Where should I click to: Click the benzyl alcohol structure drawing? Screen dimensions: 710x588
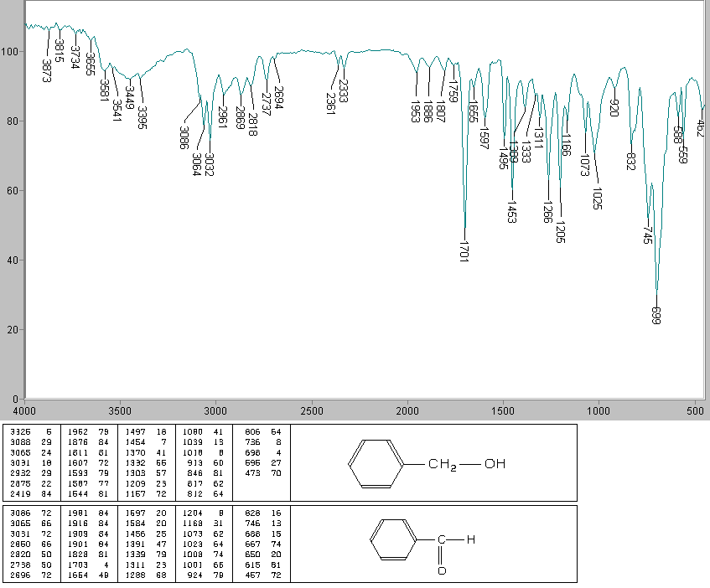[427, 463]
